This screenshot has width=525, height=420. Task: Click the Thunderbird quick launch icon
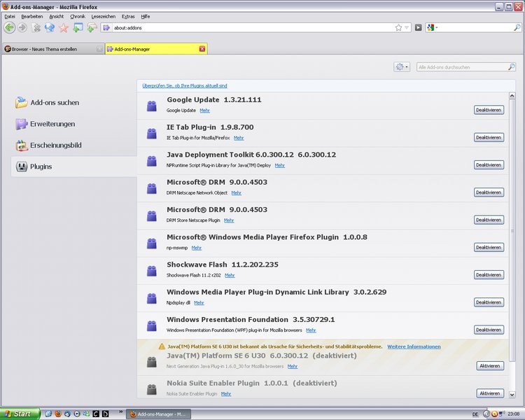click(x=67, y=414)
